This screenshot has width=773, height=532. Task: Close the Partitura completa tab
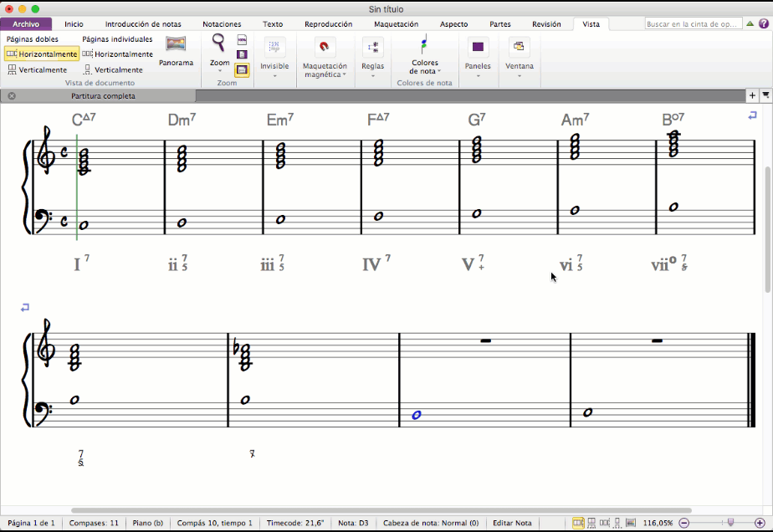(12, 96)
